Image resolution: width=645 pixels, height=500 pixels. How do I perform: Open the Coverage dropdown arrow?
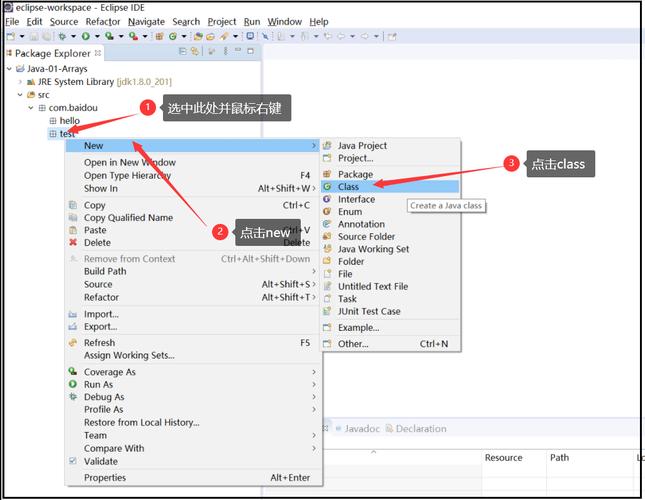click(121, 37)
